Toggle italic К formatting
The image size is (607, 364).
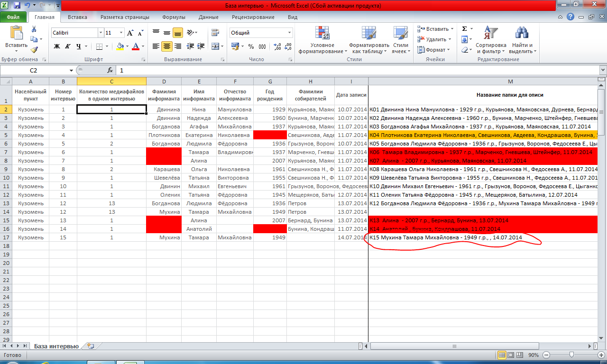tap(68, 46)
